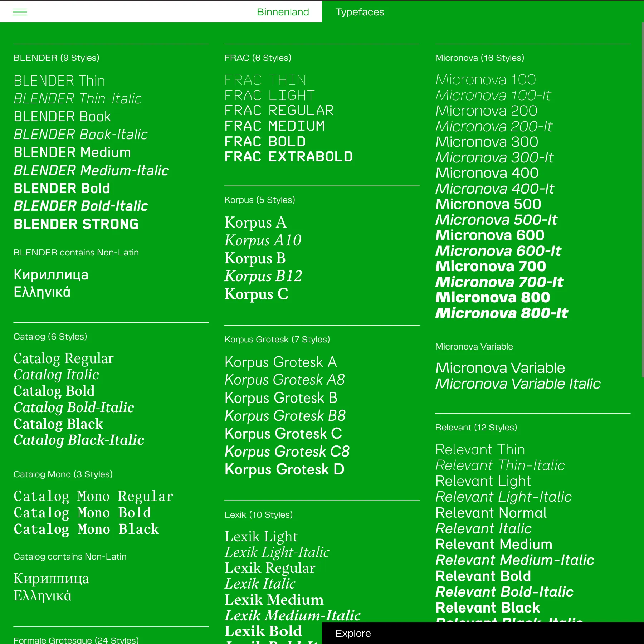The height and width of the screenshot is (644, 644).
Task: View the Formale Grotesque family heading
Action: click(76, 640)
